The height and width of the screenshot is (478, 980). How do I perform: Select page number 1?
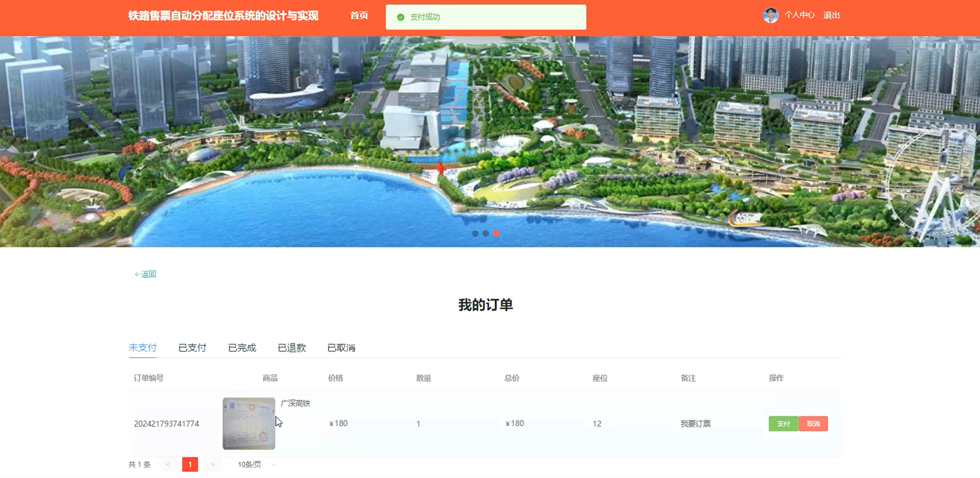point(190,464)
